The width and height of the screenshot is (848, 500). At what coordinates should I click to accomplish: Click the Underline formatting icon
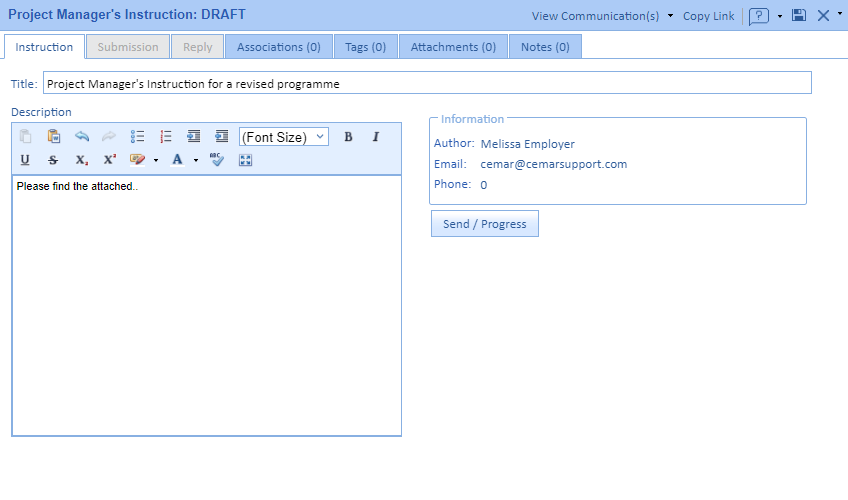click(25, 160)
